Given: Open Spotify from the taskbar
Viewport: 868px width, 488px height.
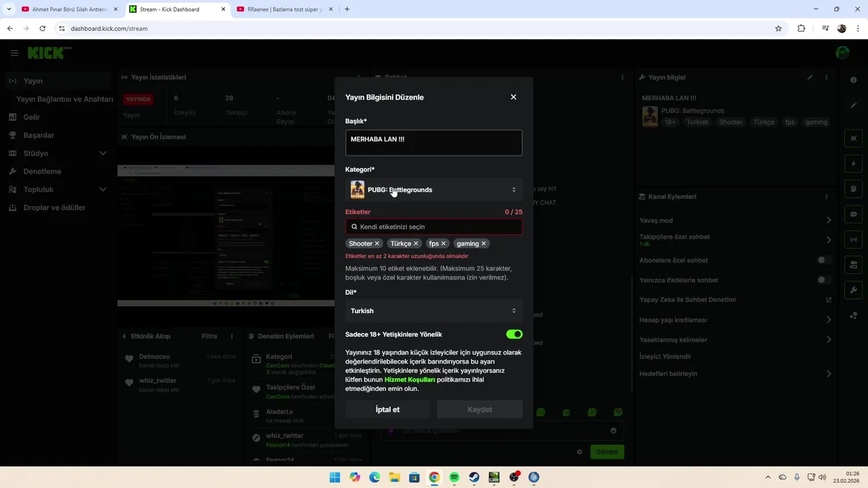Looking at the screenshot, I should (454, 477).
